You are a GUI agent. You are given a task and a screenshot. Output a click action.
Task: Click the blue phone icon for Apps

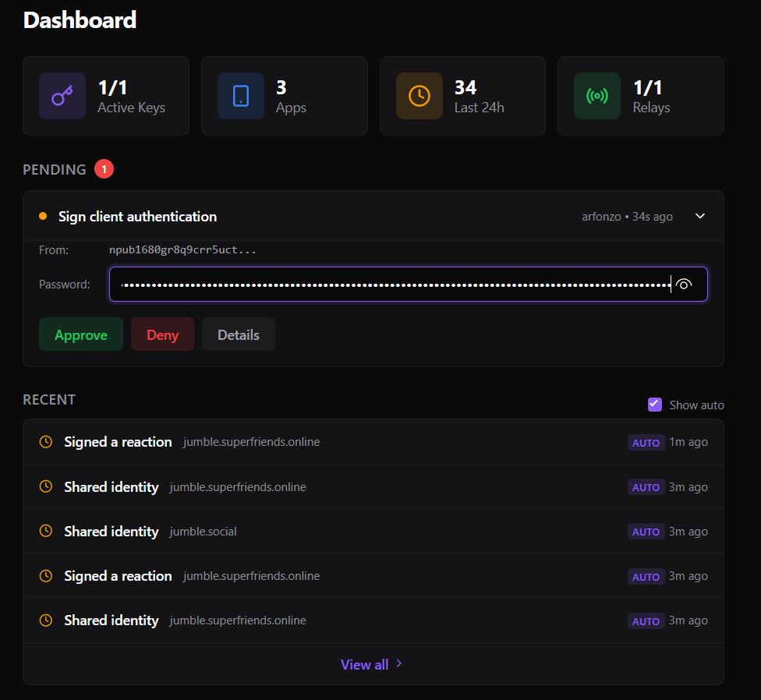pos(241,96)
